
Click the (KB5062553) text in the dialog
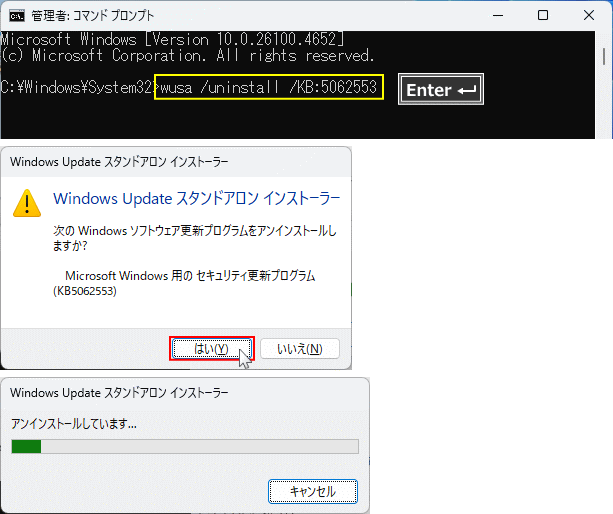click(85, 291)
